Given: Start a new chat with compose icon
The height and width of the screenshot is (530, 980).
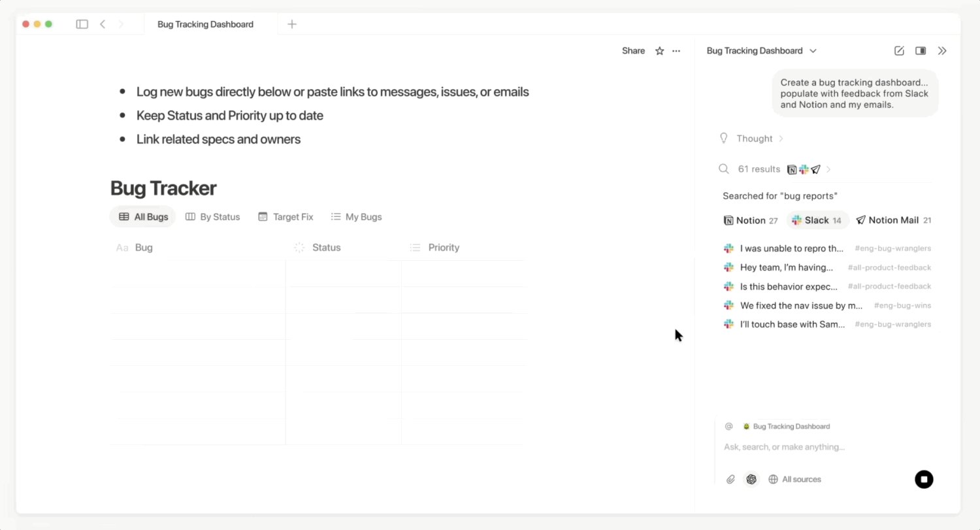Looking at the screenshot, I should (899, 51).
